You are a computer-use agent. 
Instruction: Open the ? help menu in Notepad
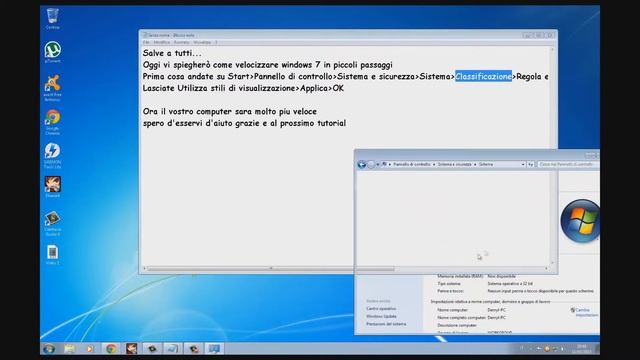click(x=216, y=42)
